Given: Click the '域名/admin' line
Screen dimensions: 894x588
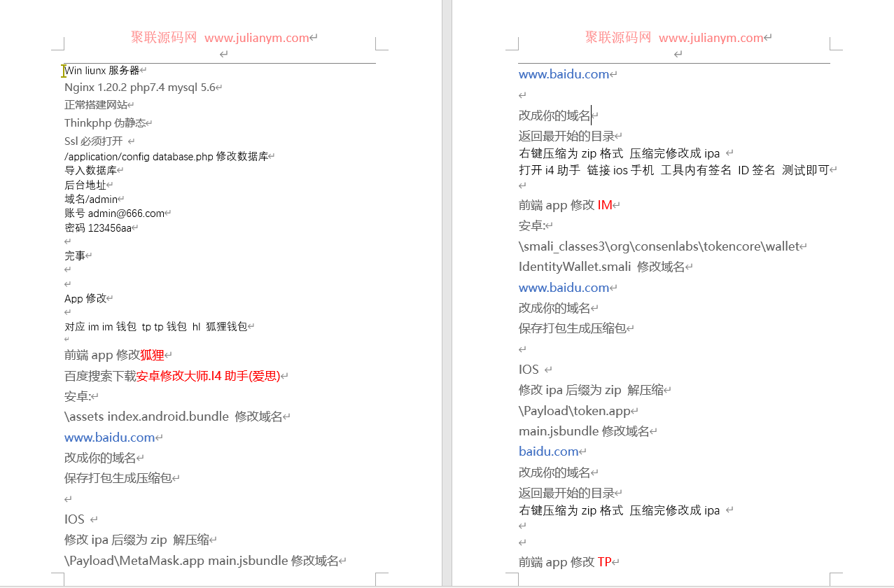Looking at the screenshot, I should [91, 199].
